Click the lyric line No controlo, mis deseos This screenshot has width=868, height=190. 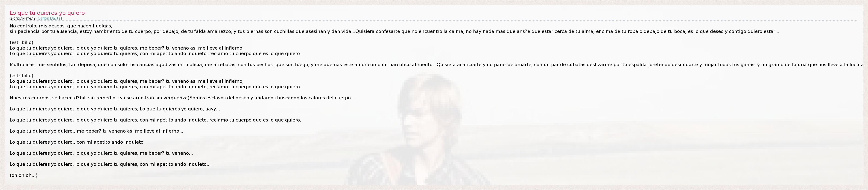tap(61, 26)
